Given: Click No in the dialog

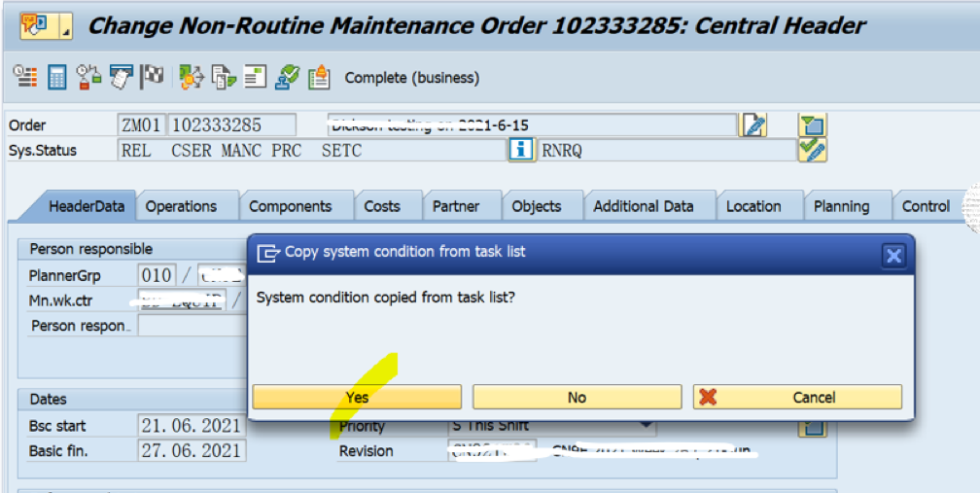Looking at the screenshot, I should click(x=577, y=398).
